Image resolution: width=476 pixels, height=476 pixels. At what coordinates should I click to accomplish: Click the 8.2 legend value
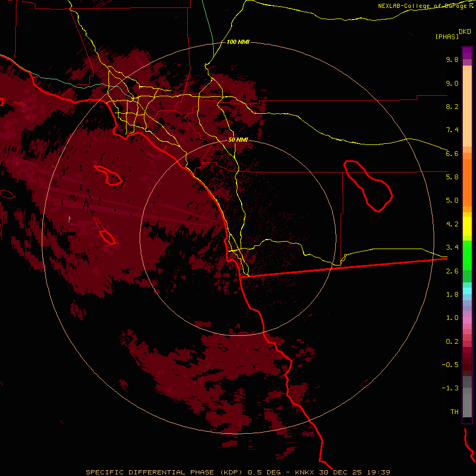tap(452, 106)
